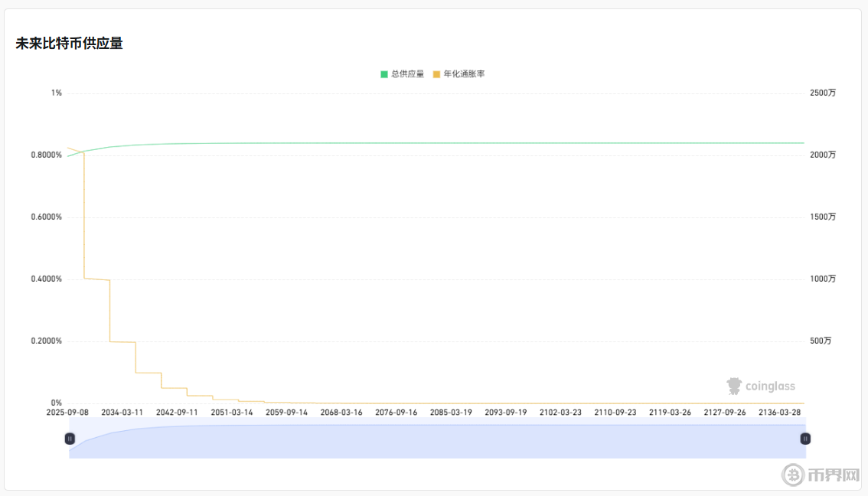The height and width of the screenshot is (496, 868).
Task: Click the 币界网 watermark text
Action: [x=834, y=475]
